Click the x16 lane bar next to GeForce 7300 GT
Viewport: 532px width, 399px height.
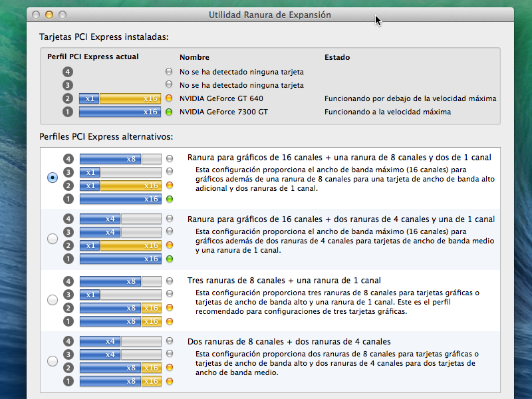[x=120, y=112]
